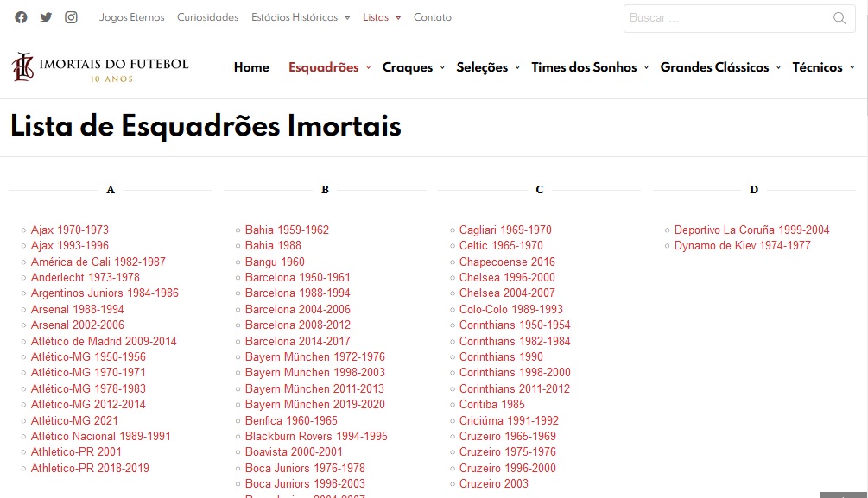Image resolution: width=868 pixels, height=498 pixels.
Task: Open Atlético-MG 2021 link
Action: [x=74, y=420]
